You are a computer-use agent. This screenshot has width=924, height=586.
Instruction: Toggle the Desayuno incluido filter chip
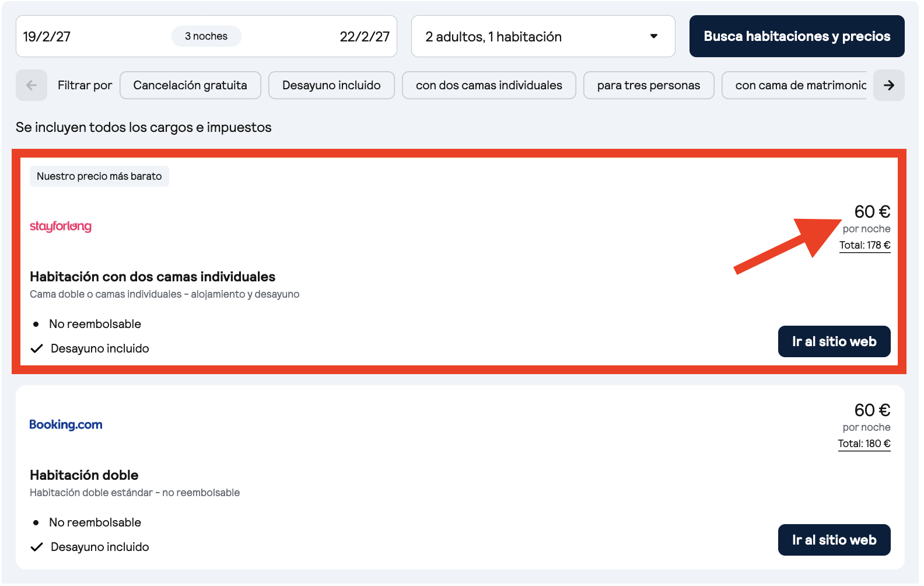click(331, 85)
